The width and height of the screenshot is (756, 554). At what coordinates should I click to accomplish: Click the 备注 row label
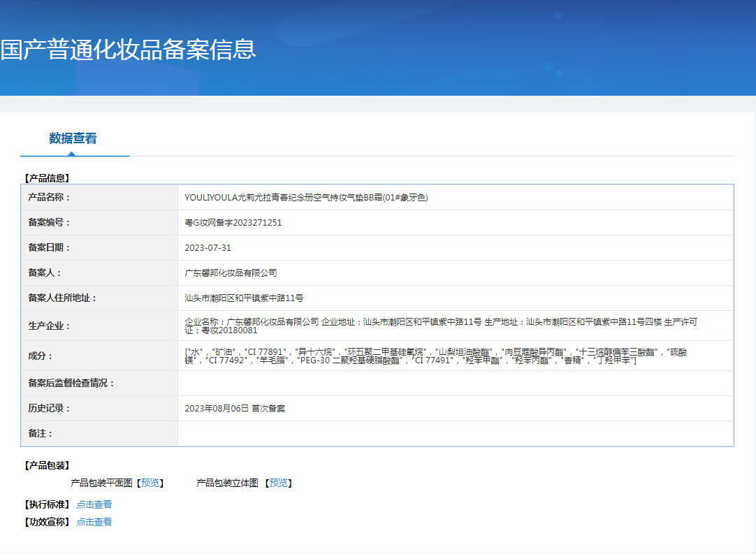pos(40,433)
